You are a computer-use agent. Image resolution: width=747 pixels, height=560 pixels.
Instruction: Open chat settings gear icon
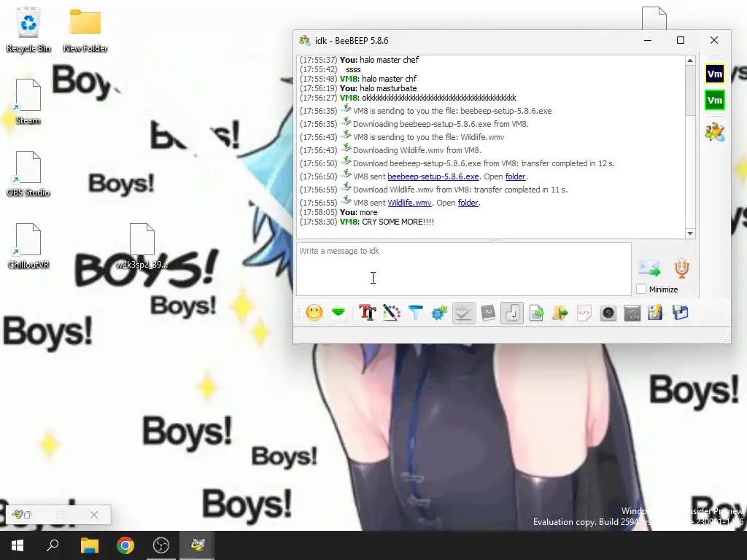(439, 313)
